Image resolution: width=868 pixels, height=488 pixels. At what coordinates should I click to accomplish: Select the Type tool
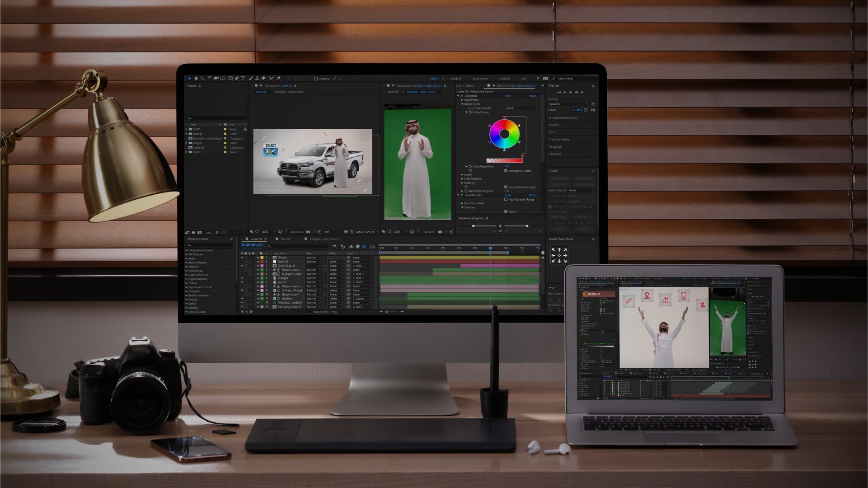click(x=243, y=78)
